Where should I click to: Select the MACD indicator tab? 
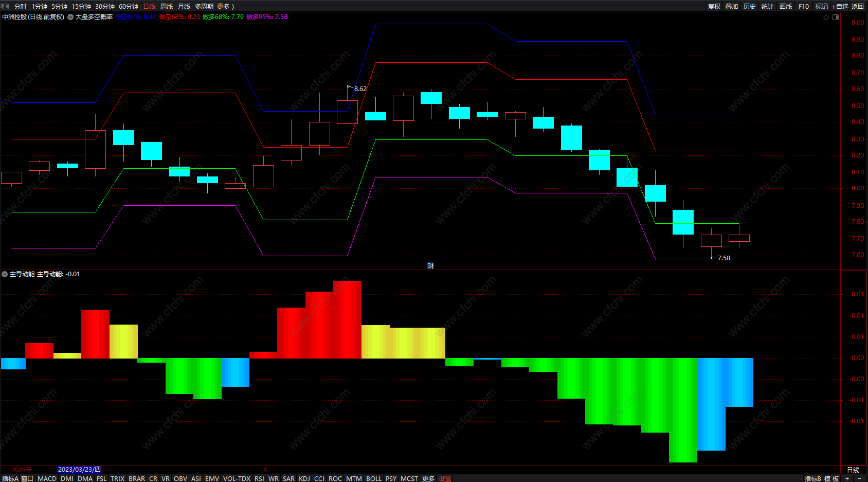coord(47,478)
